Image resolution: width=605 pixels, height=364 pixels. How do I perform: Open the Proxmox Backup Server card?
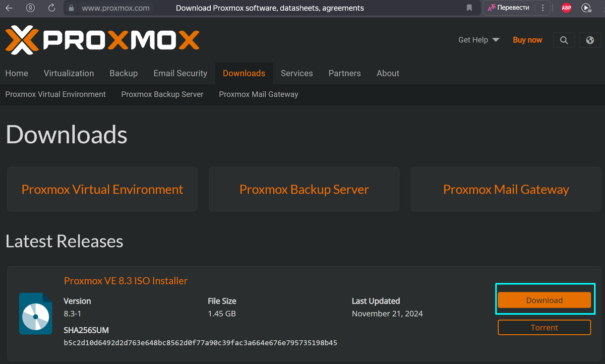304,190
